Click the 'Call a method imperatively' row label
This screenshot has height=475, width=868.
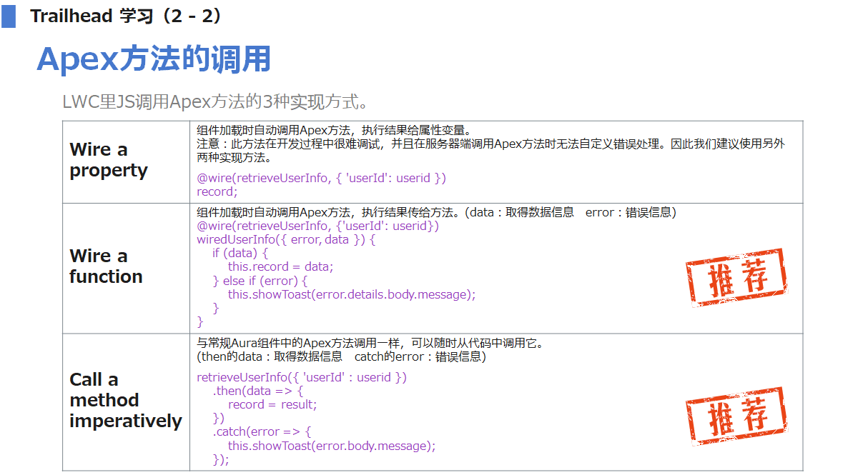[x=126, y=400]
